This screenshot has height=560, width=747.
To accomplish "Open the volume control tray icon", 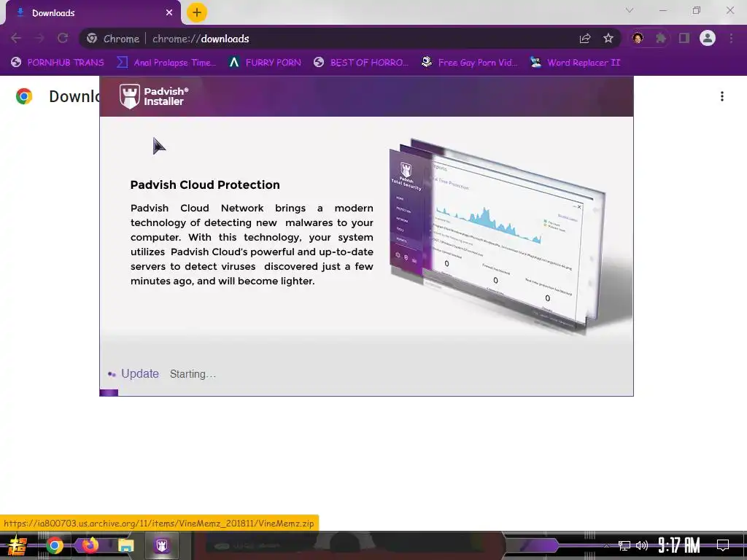I will [642, 545].
